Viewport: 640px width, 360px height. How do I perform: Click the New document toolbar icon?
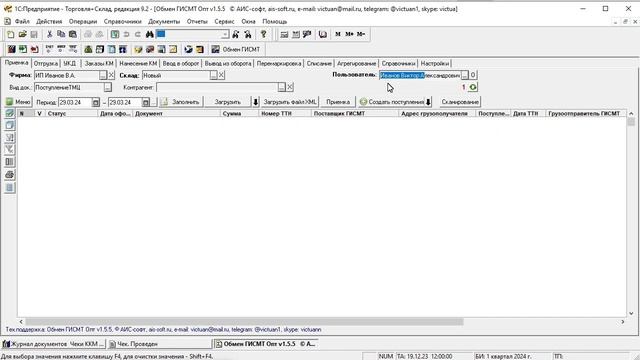click(11, 35)
